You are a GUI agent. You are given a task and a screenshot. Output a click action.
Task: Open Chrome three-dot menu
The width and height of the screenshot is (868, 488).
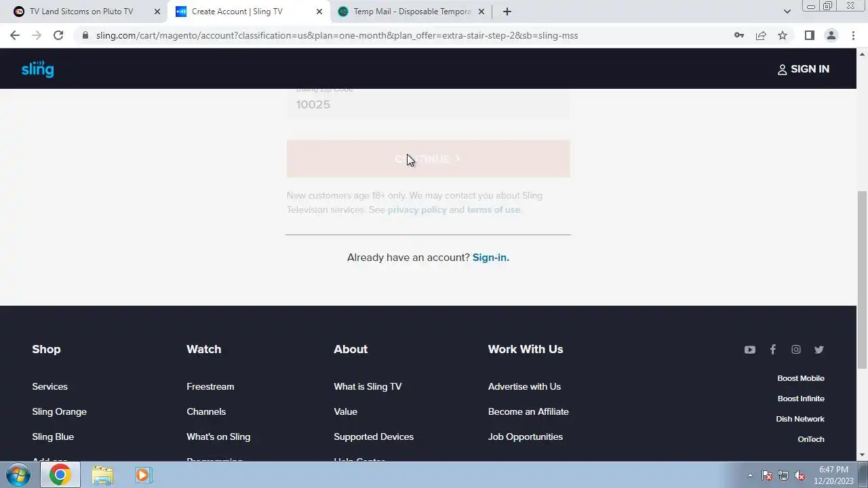[x=853, y=35]
